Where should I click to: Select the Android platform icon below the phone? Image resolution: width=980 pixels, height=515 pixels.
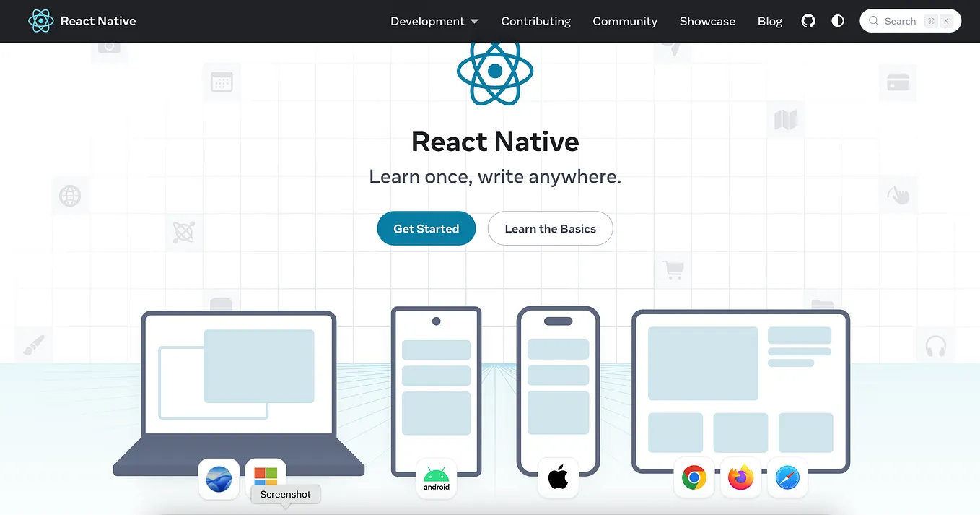click(436, 477)
